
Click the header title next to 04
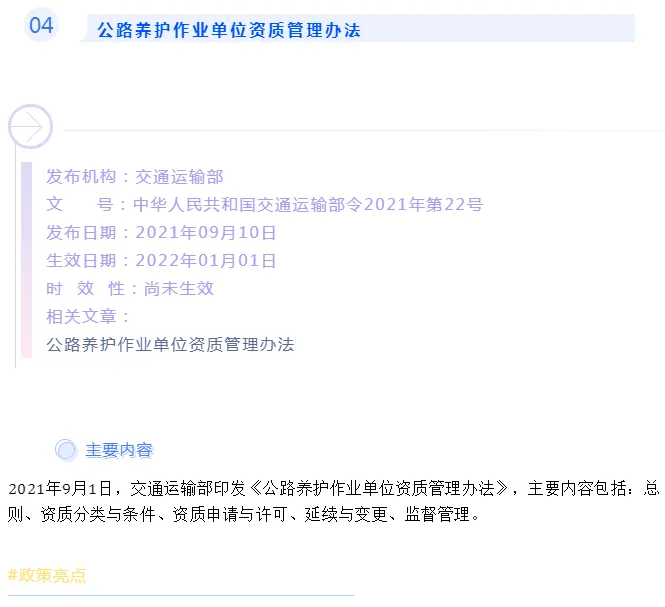pos(229,30)
